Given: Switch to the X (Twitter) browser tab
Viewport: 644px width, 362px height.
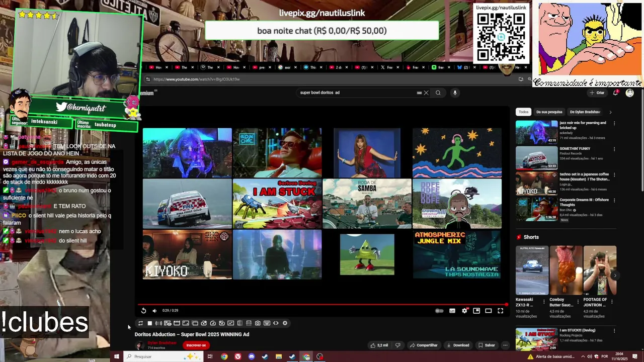Looking at the screenshot, I should [x=389, y=67].
